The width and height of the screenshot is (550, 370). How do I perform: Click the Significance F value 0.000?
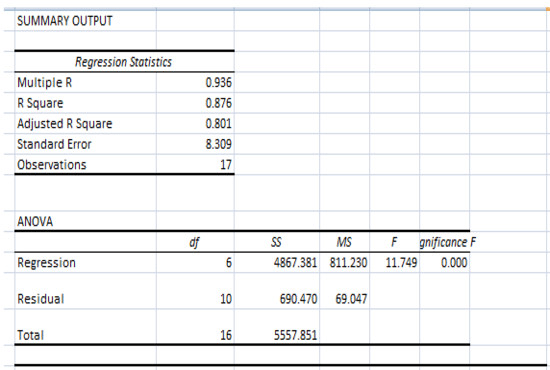[454, 263]
